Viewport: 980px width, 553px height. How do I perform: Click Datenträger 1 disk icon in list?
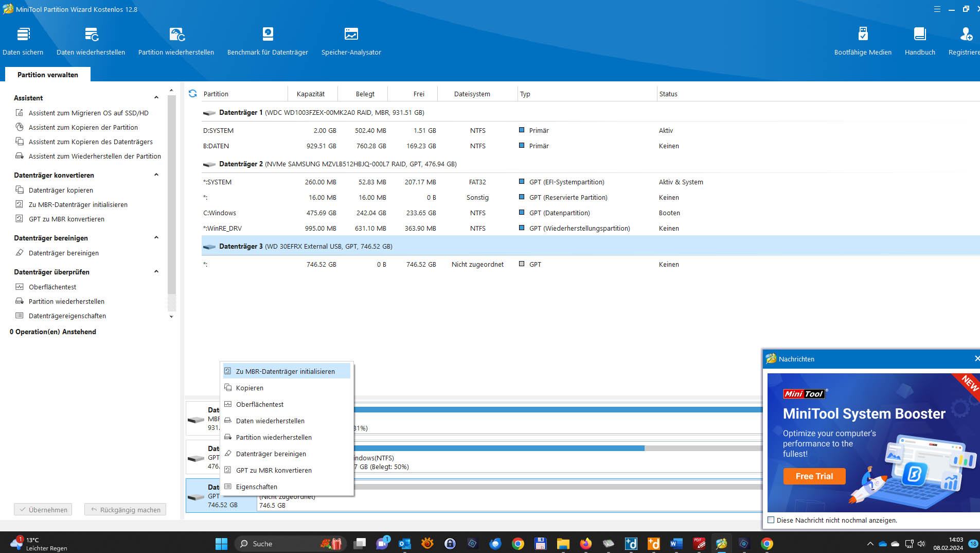(x=209, y=113)
